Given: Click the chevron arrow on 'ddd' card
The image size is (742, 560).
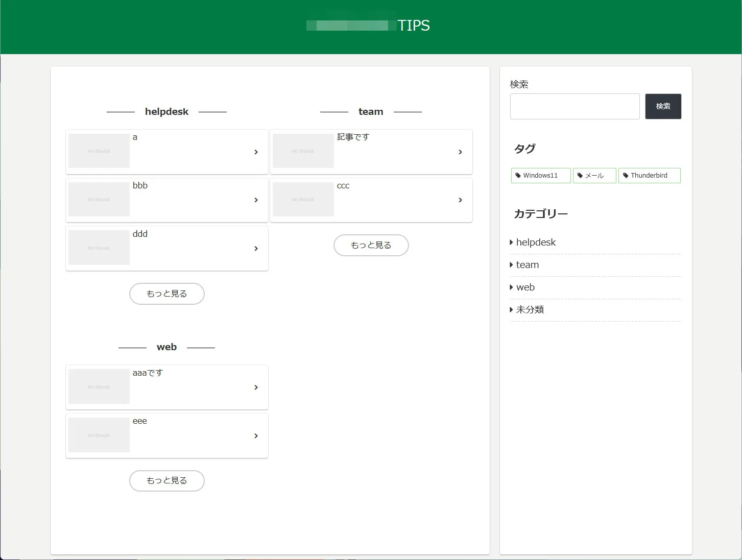Looking at the screenshot, I should 256,249.
